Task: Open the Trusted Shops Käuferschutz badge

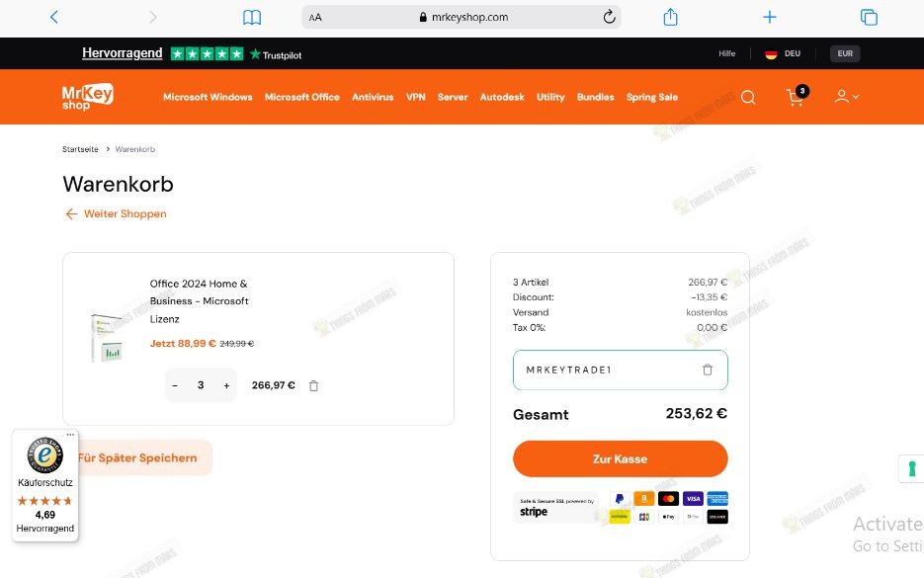Action: tap(44, 485)
